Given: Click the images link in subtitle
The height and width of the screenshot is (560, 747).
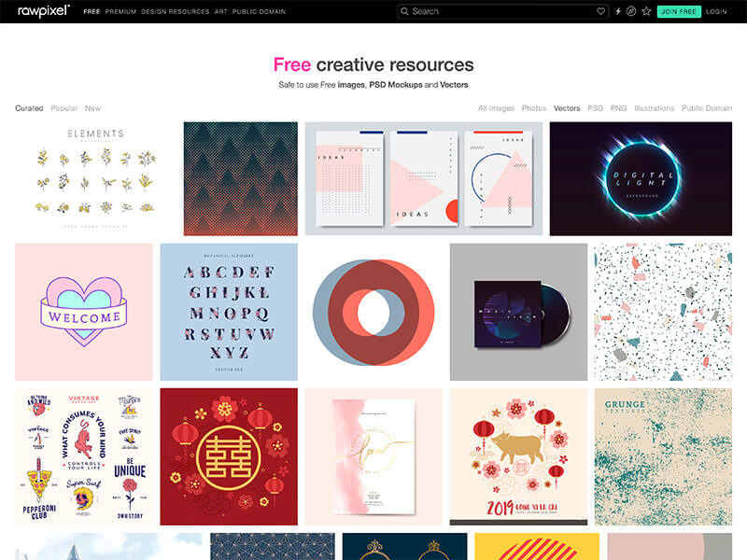Looking at the screenshot, I should click(351, 85).
